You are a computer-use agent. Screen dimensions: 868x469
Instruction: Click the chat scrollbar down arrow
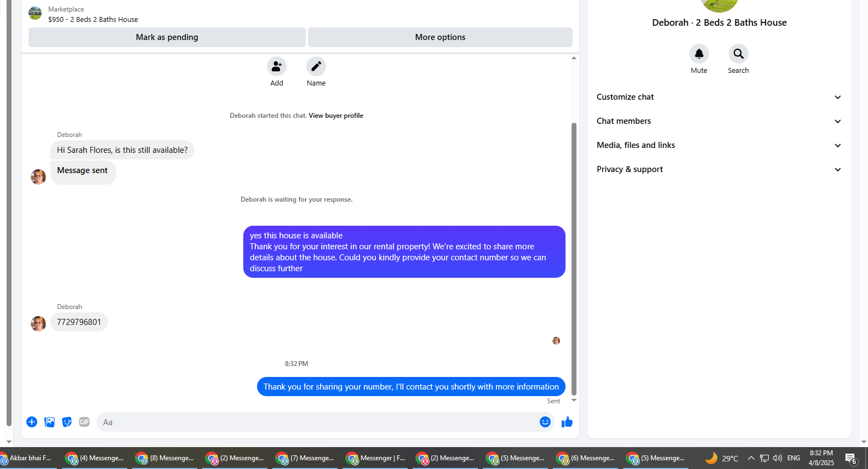[x=574, y=401]
